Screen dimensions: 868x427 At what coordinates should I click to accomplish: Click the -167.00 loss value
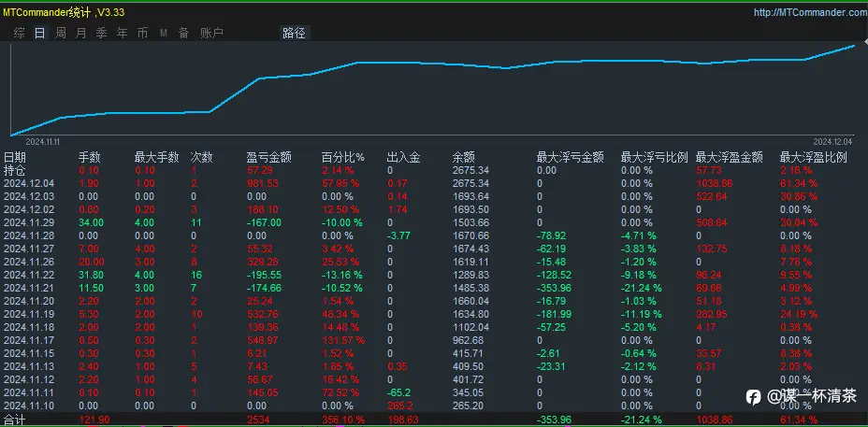(264, 223)
